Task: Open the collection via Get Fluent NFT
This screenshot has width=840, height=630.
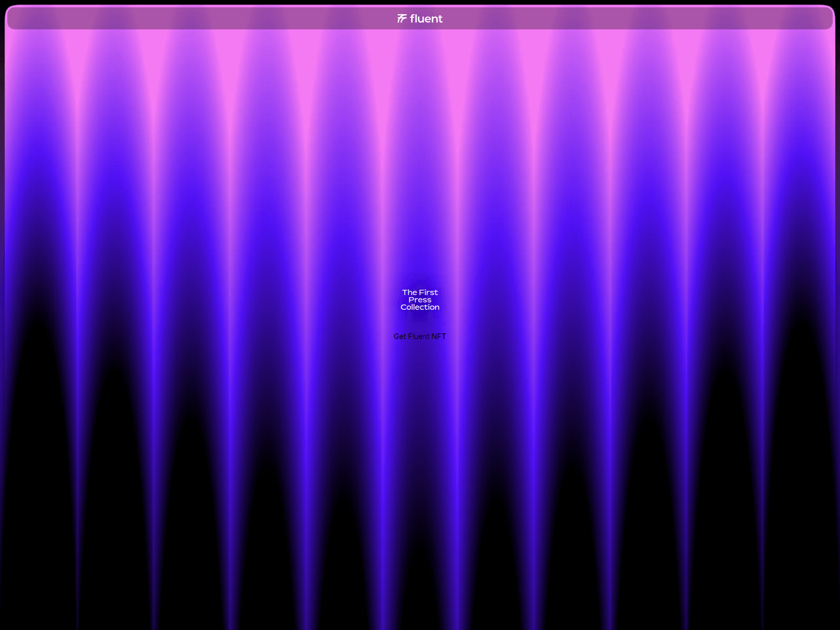Action: (419, 337)
